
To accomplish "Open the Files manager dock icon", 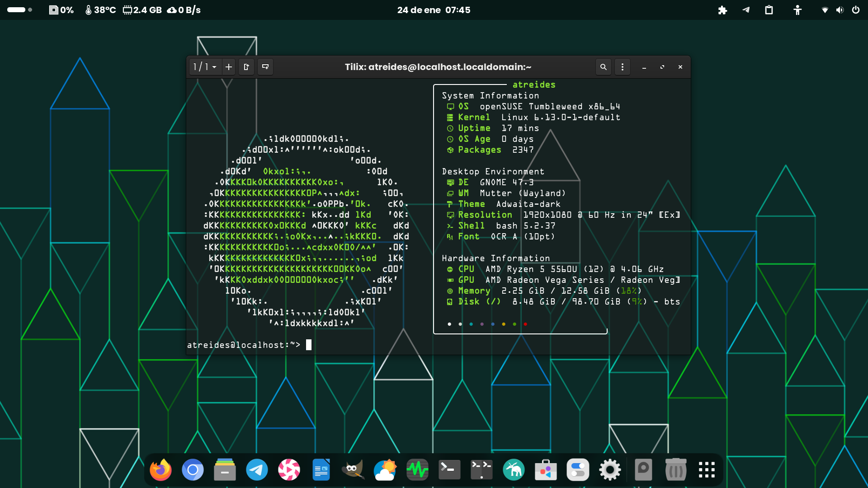I will point(225,470).
